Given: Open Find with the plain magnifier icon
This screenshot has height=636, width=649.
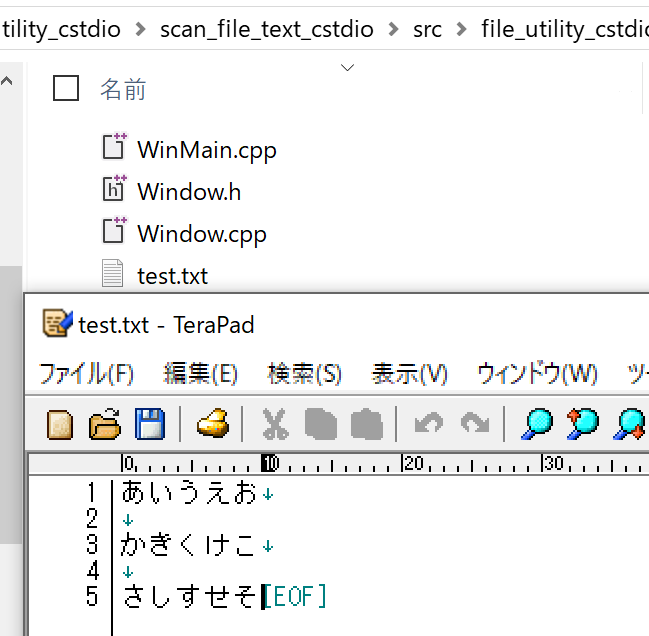Looking at the screenshot, I should [x=537, y=424].
